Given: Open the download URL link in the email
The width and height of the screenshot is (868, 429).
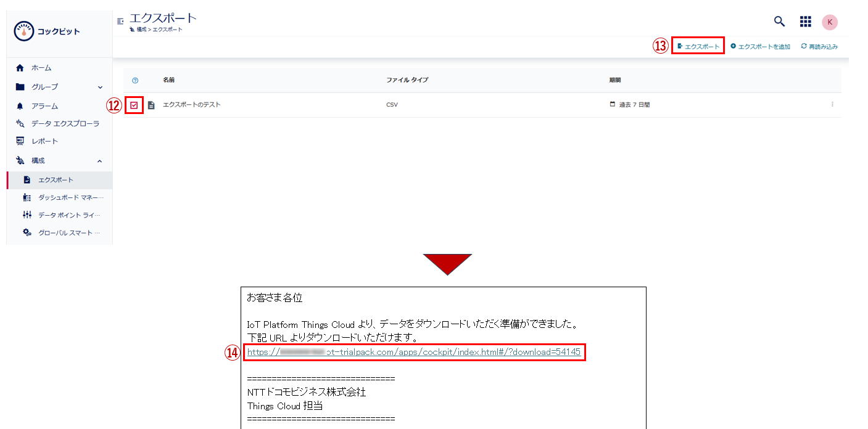Looking at the screenshot, I should (x=416, y=352).
